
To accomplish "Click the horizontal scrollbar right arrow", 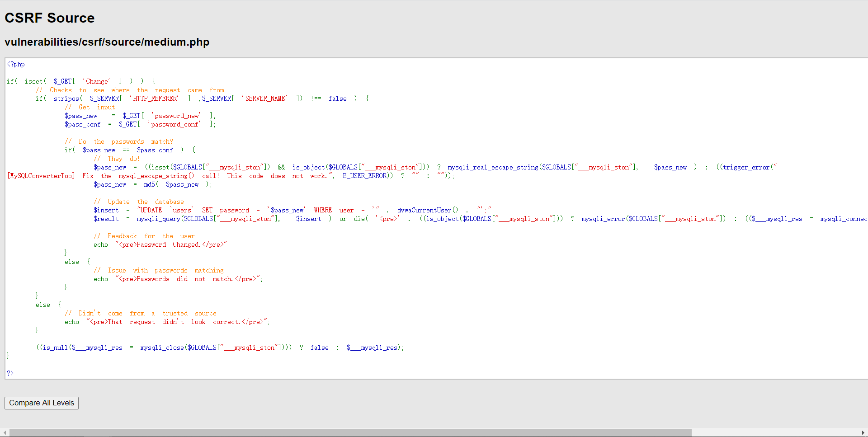I will tap(863, 432).
